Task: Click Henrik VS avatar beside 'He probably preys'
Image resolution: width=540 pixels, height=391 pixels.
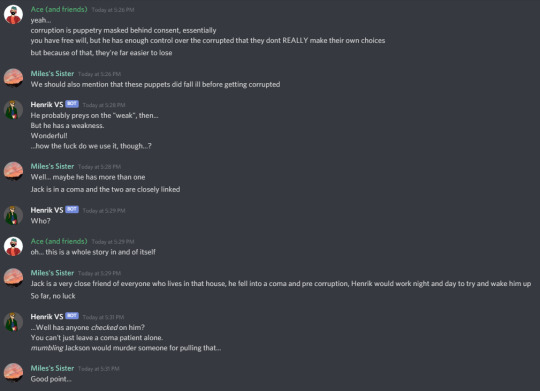Action: click(13, 110)
